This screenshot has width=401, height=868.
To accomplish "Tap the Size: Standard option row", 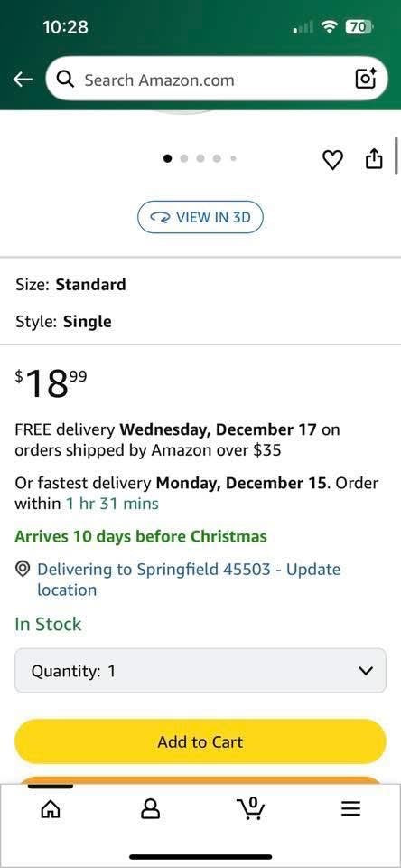I will tap(200, 285).
